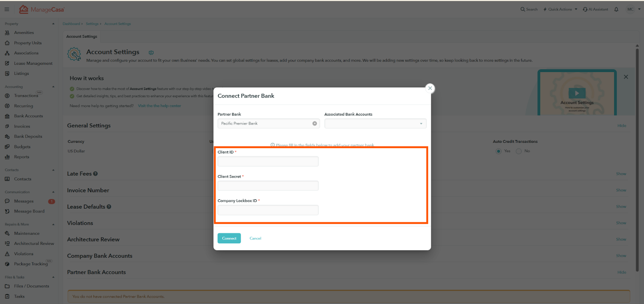Open the Associated Bank Accounts dropdown
This screenshot has height=304, width=644.
375,124
